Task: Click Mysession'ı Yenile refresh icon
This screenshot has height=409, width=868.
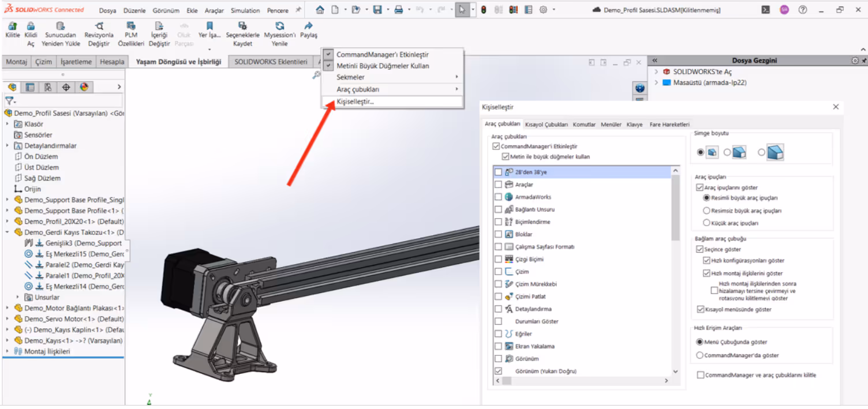Action: tap(279, 26)
